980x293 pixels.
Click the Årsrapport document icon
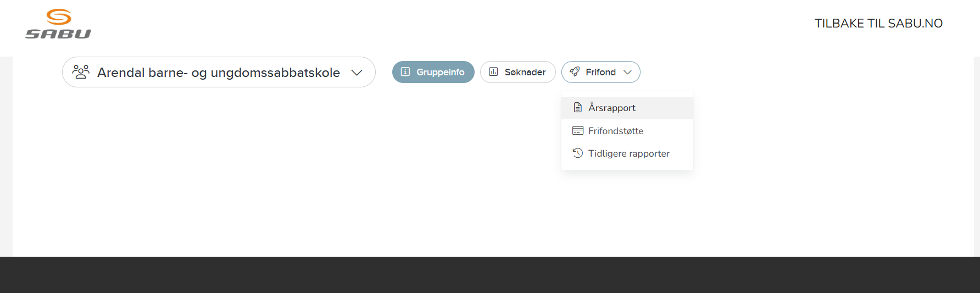point(577,108)
